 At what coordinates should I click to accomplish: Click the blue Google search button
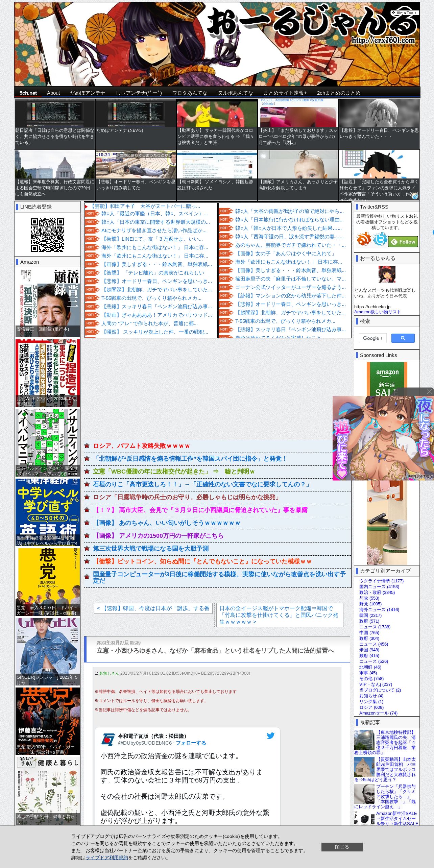point(403,338)
